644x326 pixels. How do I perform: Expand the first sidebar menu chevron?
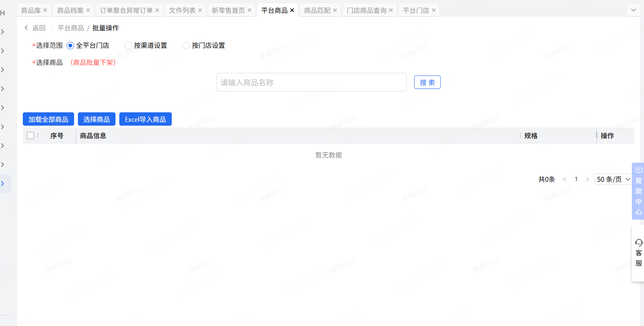[x=3, y=32]
